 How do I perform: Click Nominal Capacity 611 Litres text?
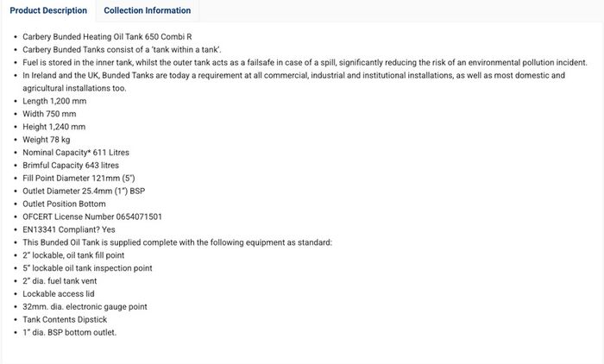pyautogui.click(x=76, y=152)
